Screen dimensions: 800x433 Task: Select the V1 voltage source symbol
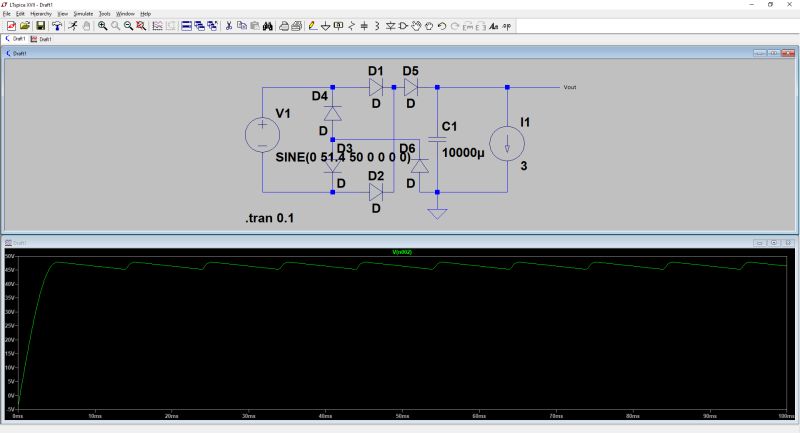(262, 135)
